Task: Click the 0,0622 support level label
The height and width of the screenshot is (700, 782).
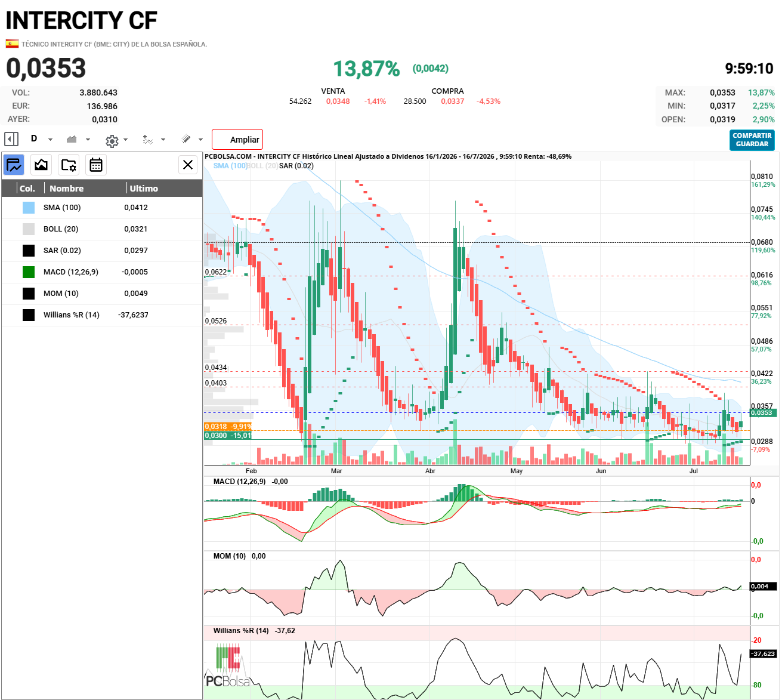Action: point(216,272)
